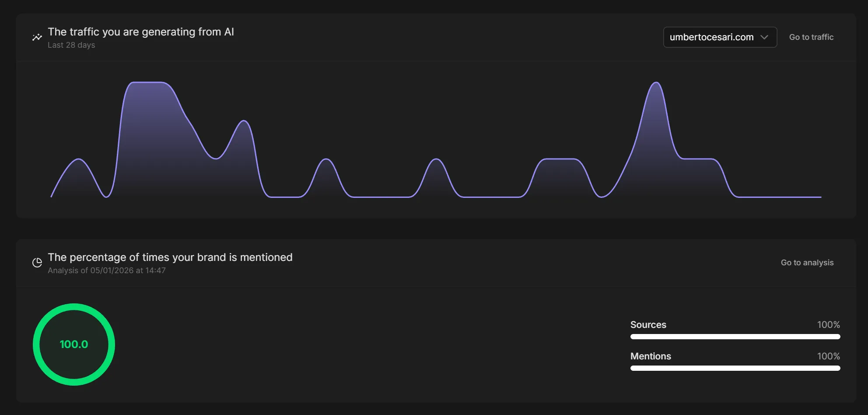Click the Mentions 100% value
Viewport: 868px width, 415px height.
[828, 356]
